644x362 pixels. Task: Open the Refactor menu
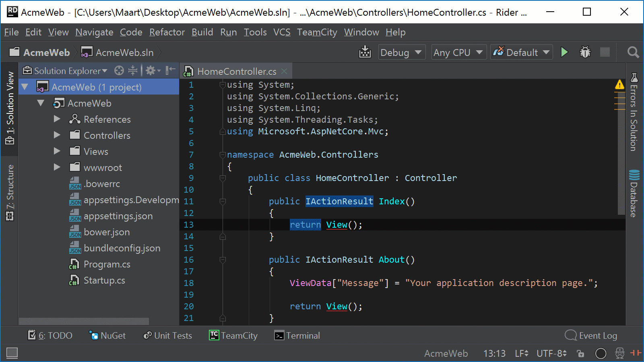167,32
